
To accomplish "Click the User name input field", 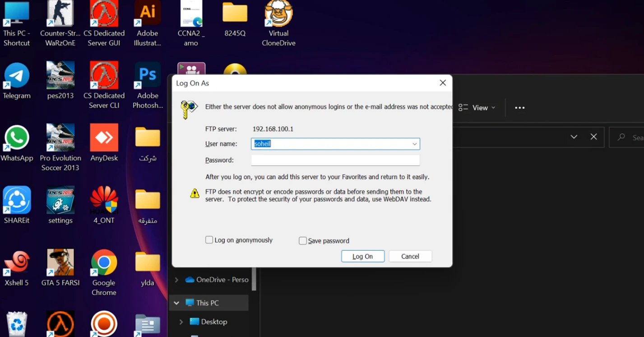I will click(x=335, y=144).
